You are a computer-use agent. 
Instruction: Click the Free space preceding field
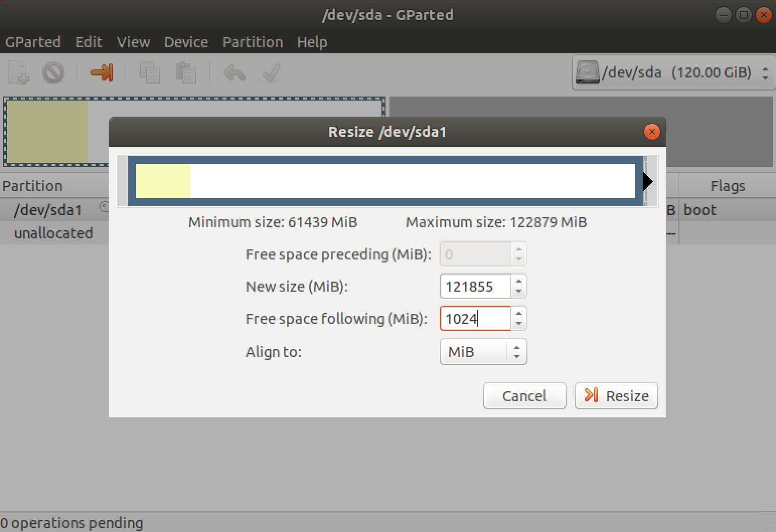[476, 254]
